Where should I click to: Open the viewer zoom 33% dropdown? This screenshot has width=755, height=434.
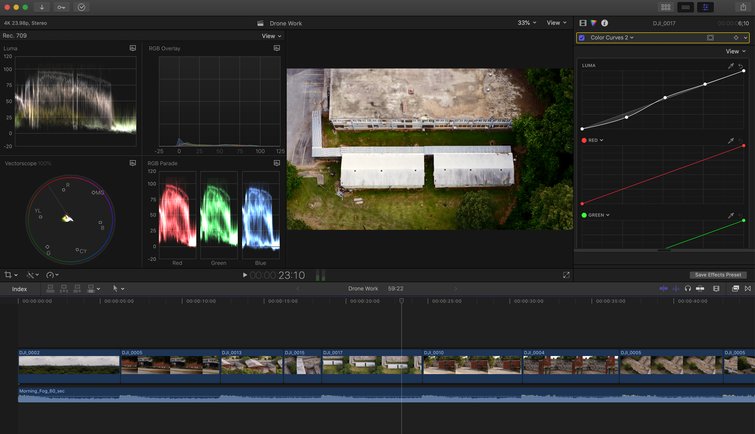(x=526, y=22)
